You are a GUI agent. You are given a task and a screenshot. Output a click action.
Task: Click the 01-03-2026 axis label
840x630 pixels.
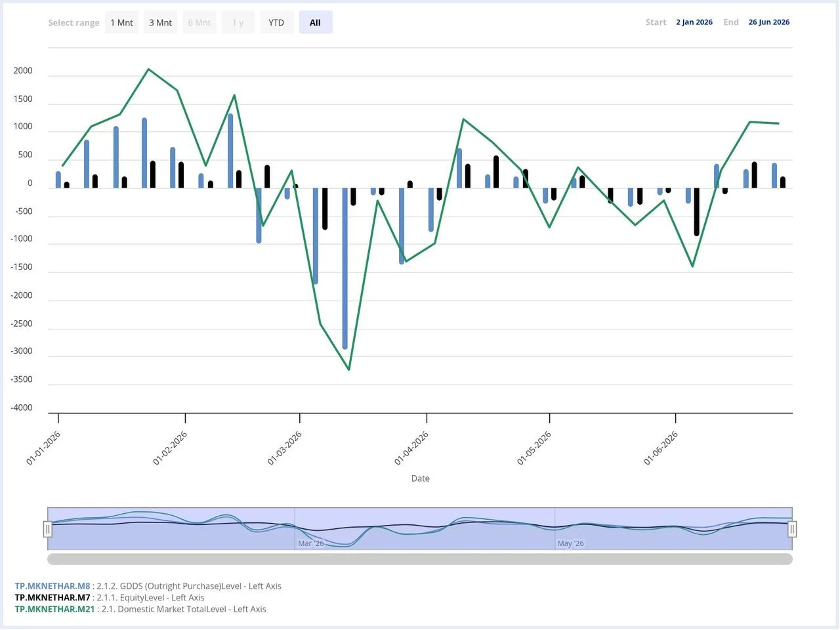click(285, 448)
